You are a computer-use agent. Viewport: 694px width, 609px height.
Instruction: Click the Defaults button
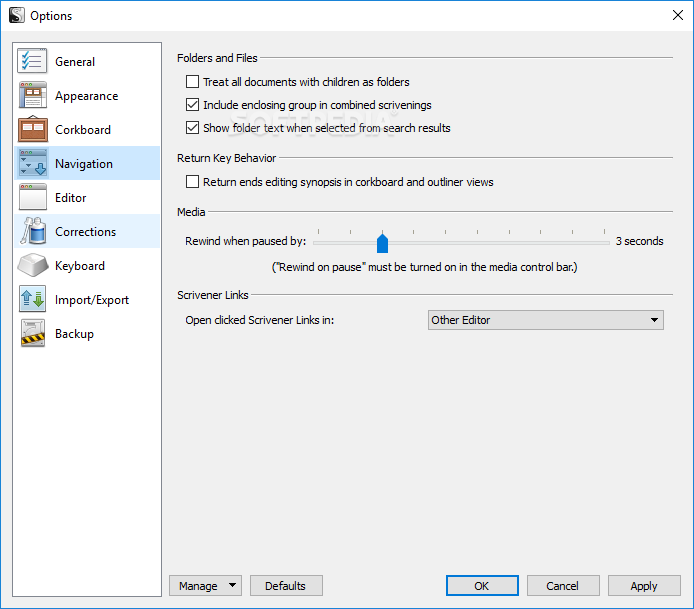[286, 586]
